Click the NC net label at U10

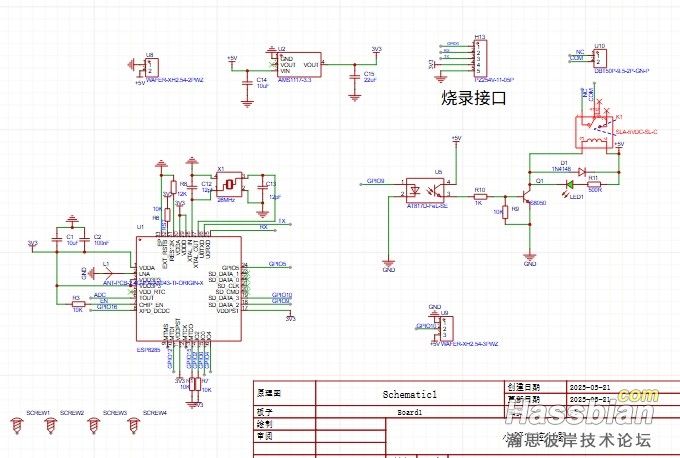coord(580,52)
